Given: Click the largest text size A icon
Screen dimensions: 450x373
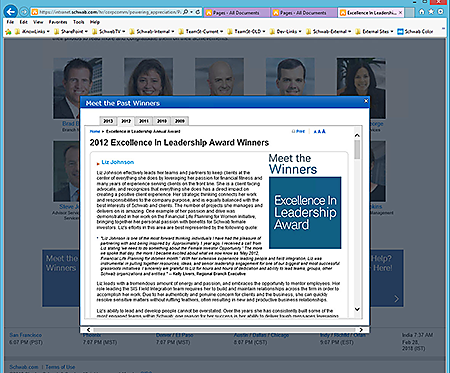Looking at the screenshot, I should point(323,131).
